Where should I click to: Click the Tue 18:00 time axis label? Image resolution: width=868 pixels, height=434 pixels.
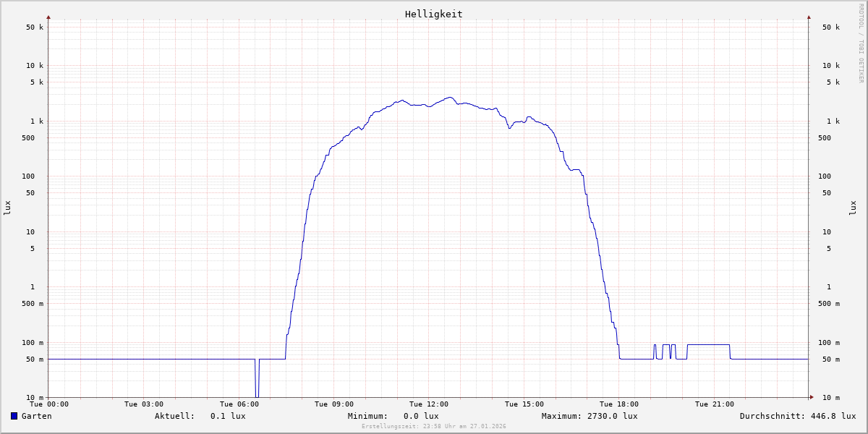[619, 404]
